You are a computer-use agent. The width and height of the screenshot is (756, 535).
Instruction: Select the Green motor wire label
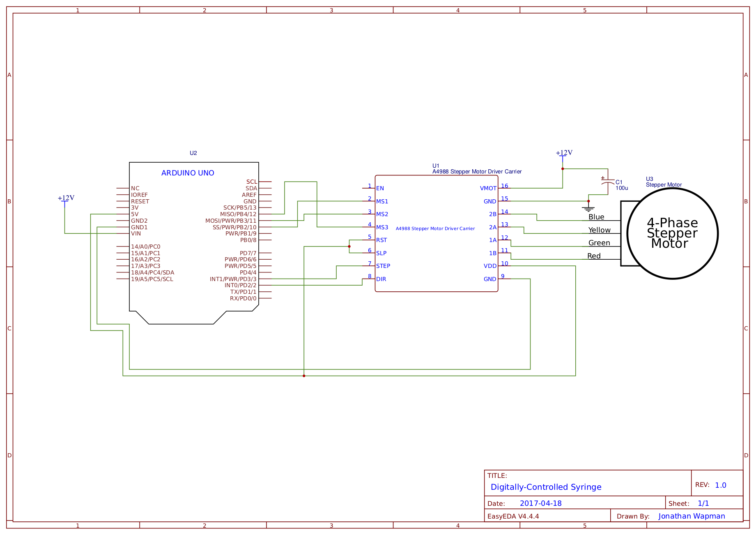tap(599, 243)
